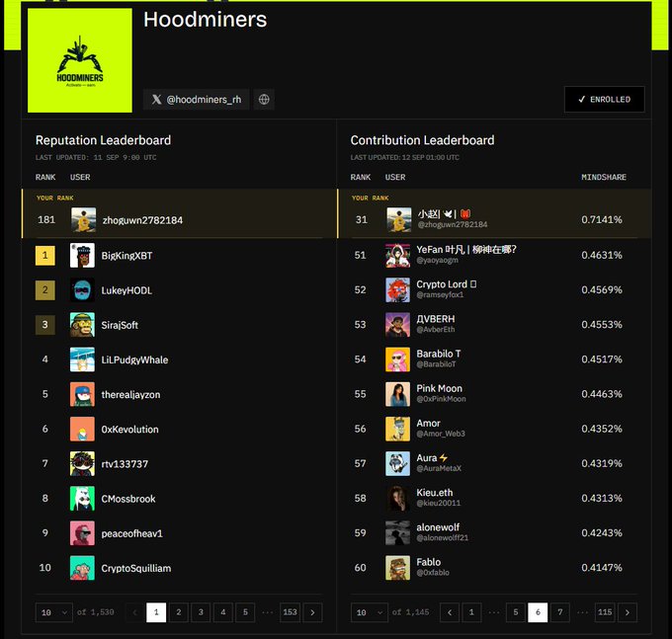The height and width of the screenshot is (639, 672).
Task: Open CMossbrook's avatar
Action: pyautogui.click(x=82, y=499)
